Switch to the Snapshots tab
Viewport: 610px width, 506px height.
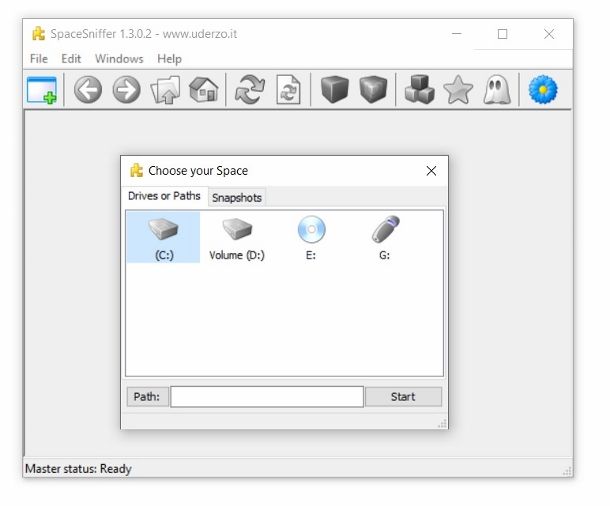(237, 198)
